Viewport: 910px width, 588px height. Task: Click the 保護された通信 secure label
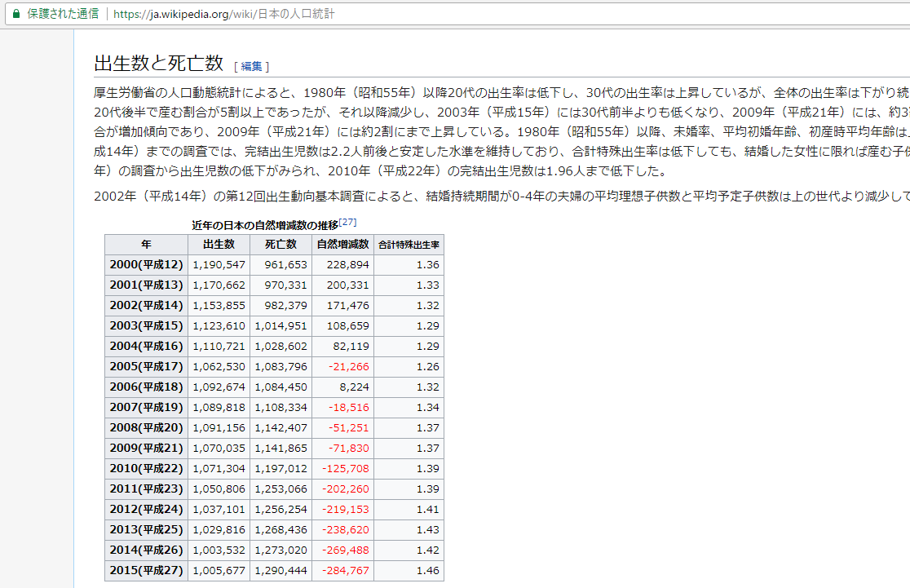click(x=63, y=14)
